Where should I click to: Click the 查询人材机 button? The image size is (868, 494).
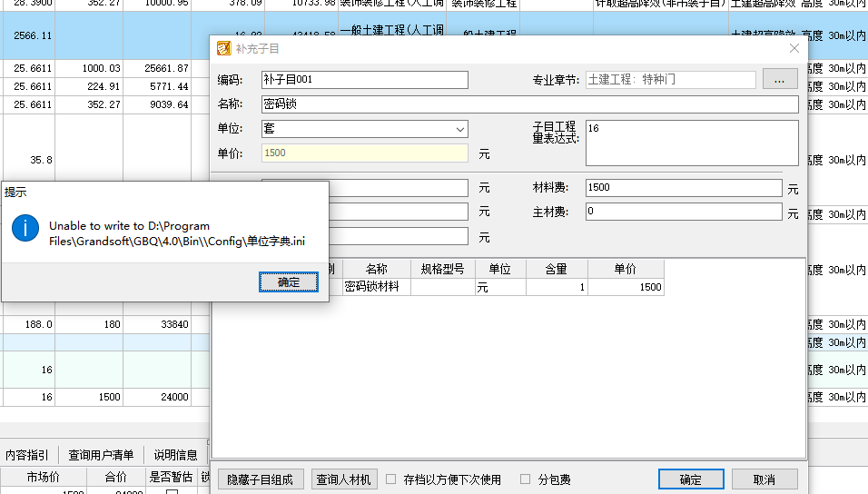coord(344,479)
